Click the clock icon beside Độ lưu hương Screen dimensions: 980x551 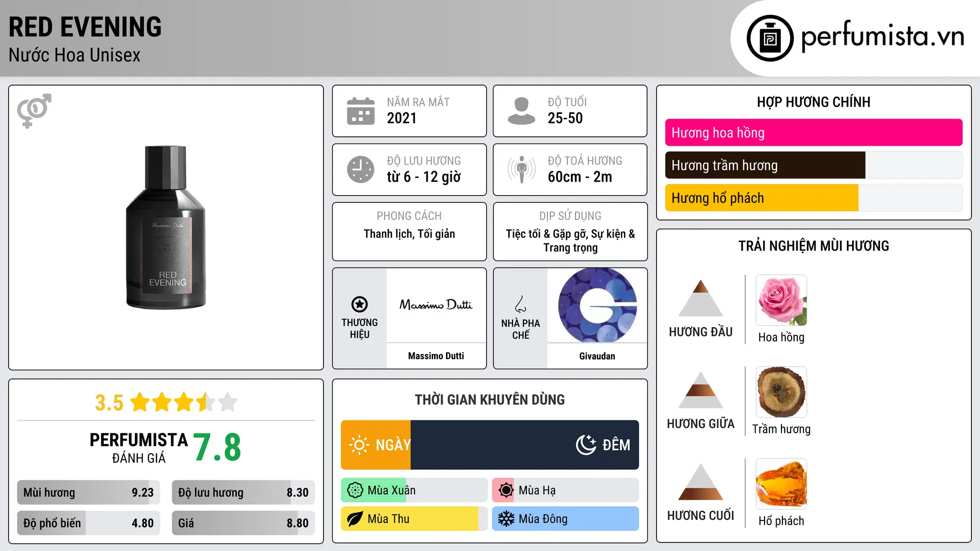[x=361, y=169]
